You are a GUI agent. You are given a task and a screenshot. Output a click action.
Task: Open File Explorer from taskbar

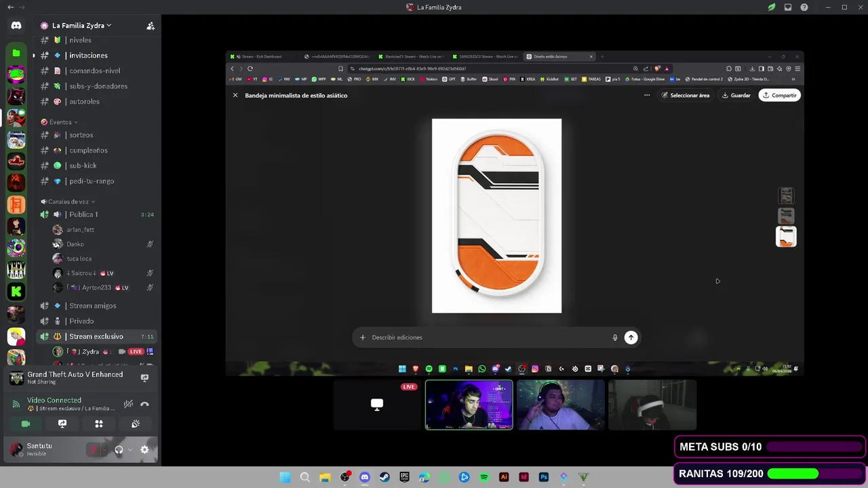[x=325, y=477]
